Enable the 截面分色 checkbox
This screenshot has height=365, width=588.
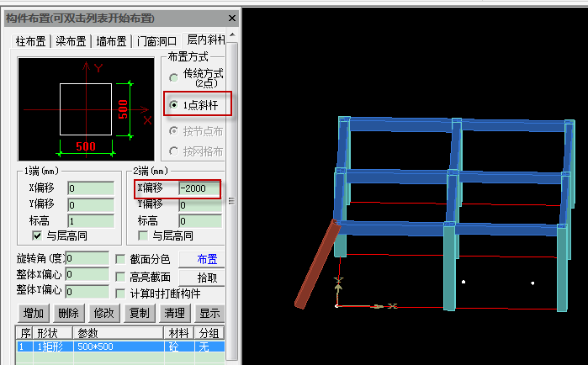tap(120, 259)
